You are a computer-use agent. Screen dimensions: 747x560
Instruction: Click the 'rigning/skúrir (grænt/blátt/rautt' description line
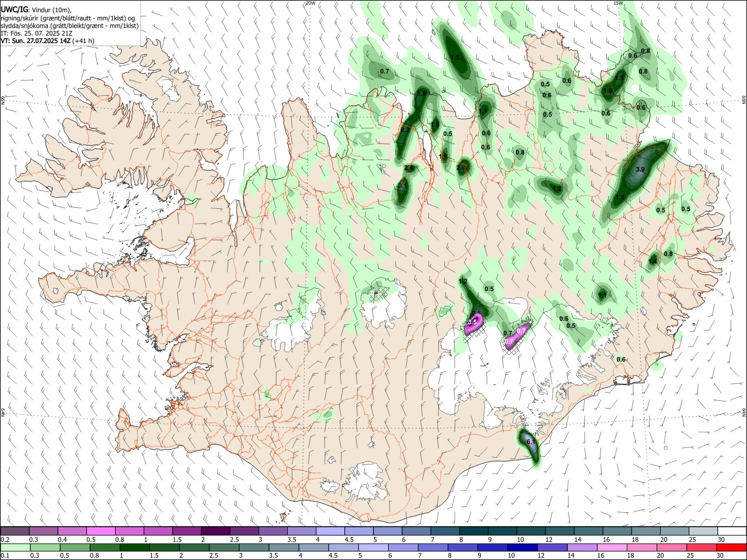[68, 18]
